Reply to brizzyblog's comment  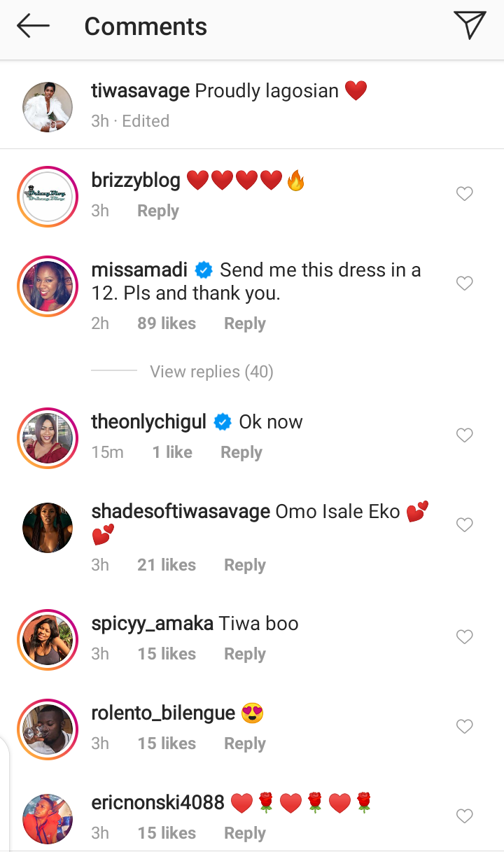[x=158, y=211]
